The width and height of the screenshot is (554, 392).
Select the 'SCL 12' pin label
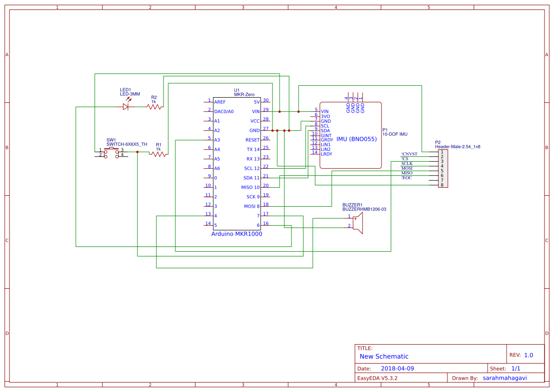[252, 169]
